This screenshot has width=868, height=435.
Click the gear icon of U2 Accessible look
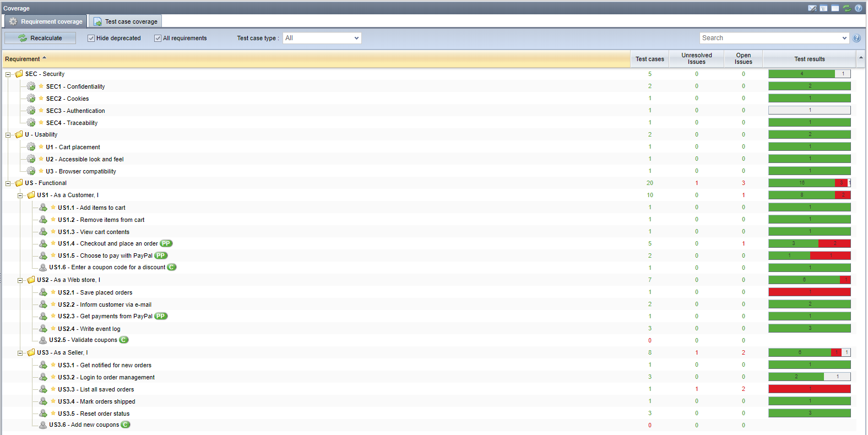pyautogui.click(x=31, y=159)
